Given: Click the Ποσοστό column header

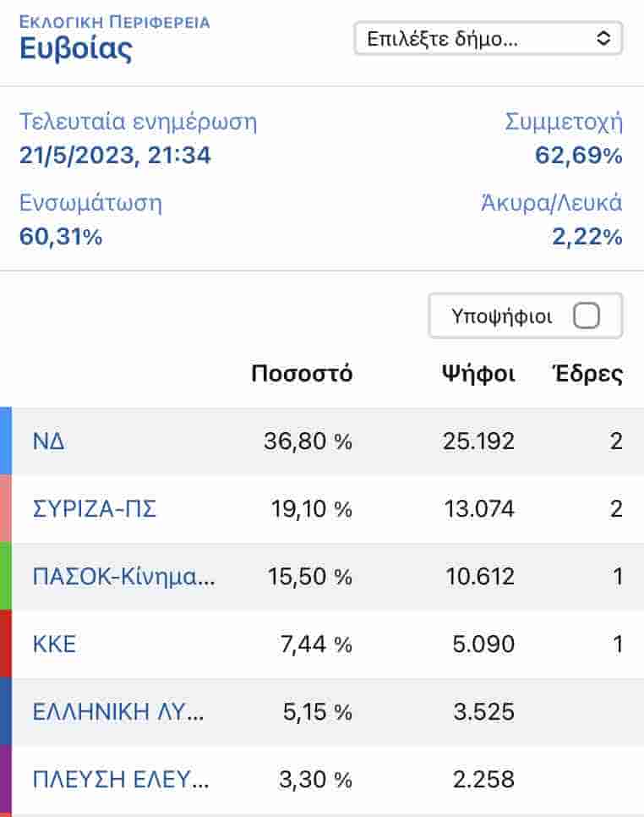Looking at the screenshot, I should [302, 374].
